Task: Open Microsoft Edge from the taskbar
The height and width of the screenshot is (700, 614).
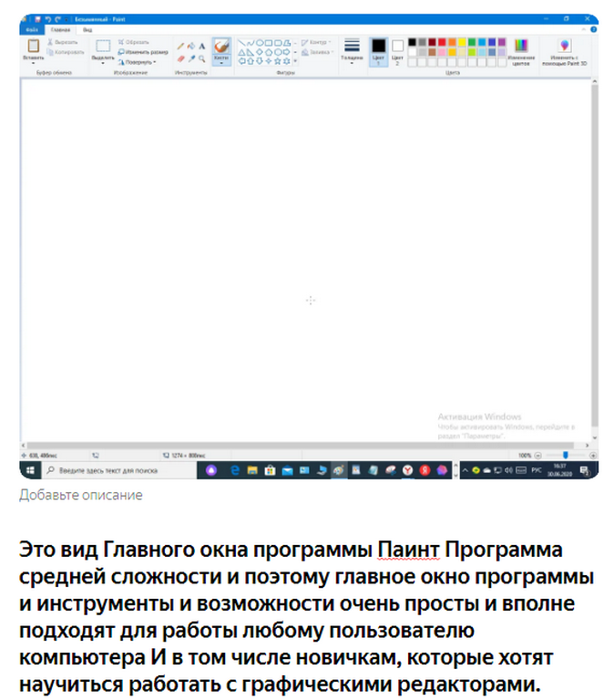Action: click(x=235, y=470)
